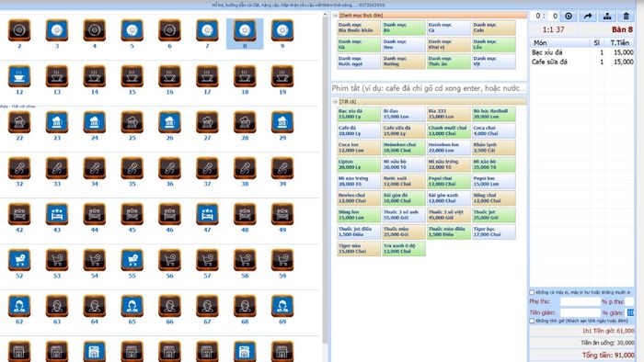Select staff slot 65 icon
The image size is (644, 362).
pyautogui.click(x=132, y=306)
